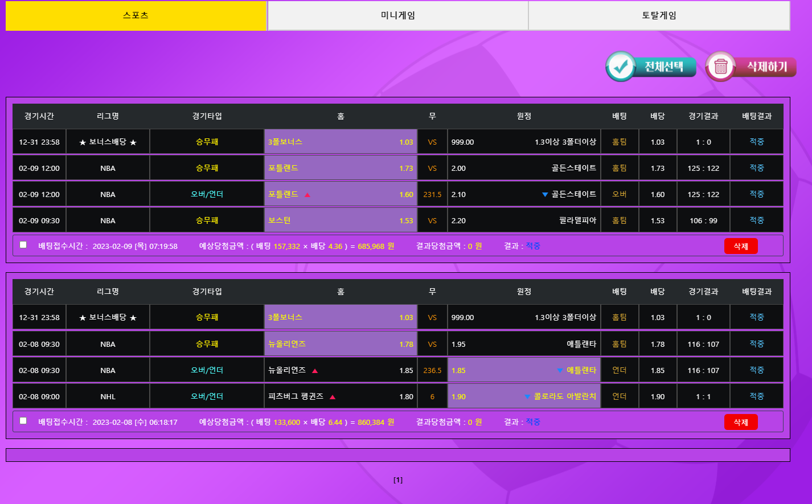Image resolution: width=812 pixels, height=504 pixels.
Task: Click red up arrow beside 포틀랜드 over/under
Action: (307, 195)
